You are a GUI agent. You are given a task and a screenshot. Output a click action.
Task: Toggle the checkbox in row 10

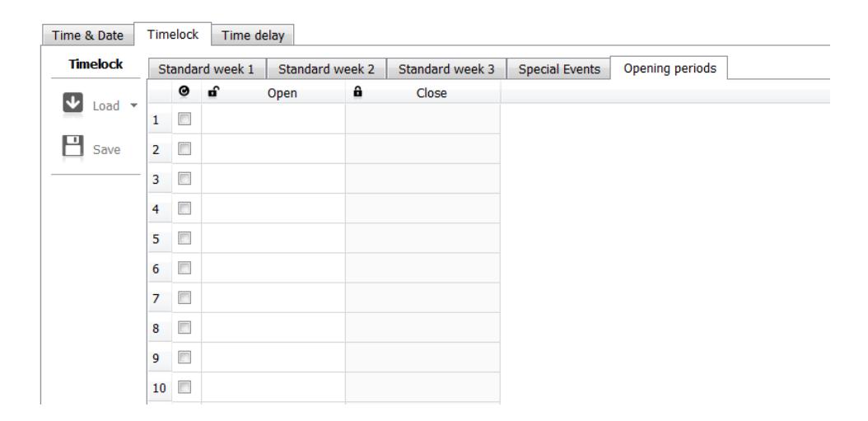(x=184, y=388)
